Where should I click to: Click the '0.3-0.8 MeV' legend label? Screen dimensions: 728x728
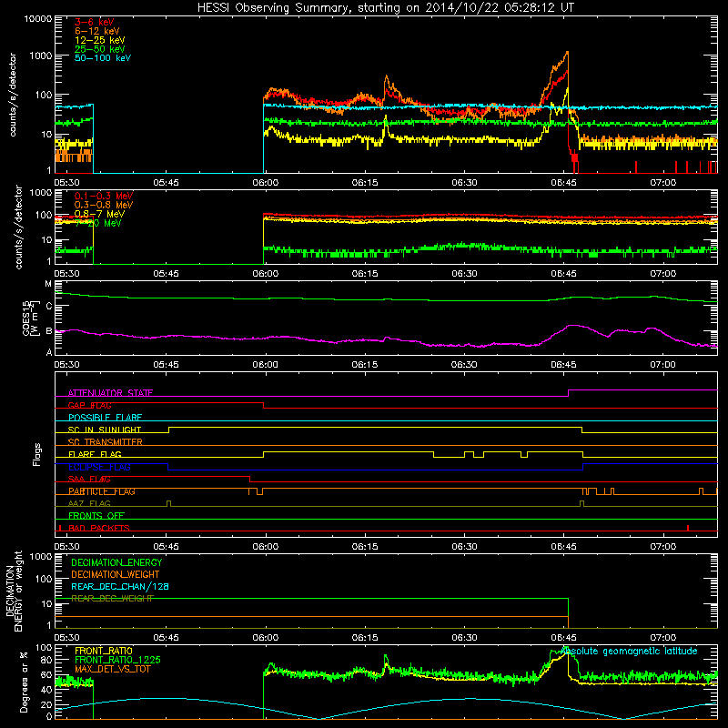coord(104,205)
